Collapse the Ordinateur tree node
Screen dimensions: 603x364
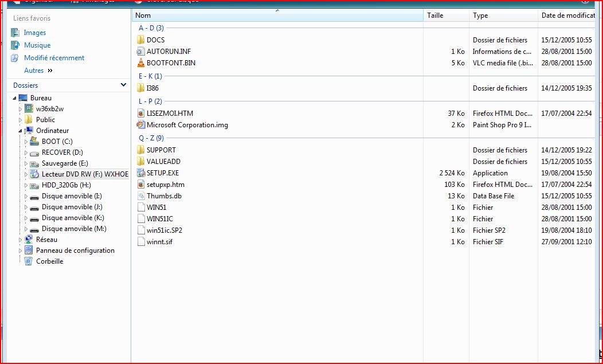[21, 131]
